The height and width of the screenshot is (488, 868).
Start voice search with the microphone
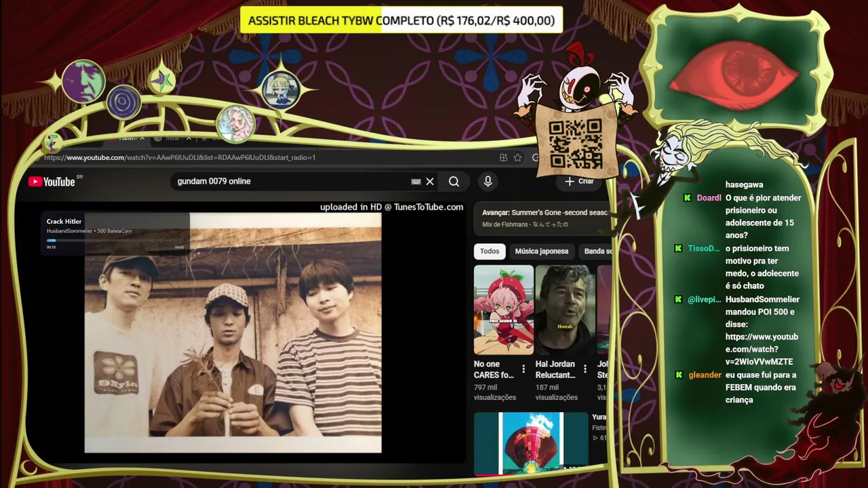488,181
